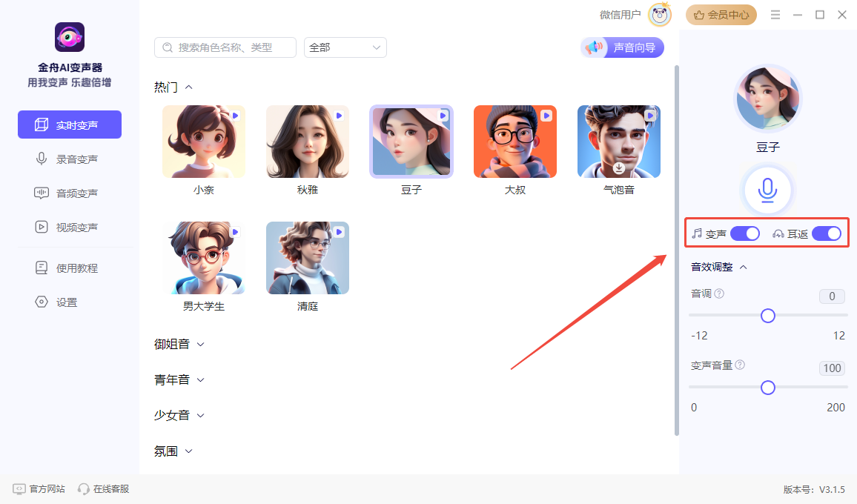Open the hamburger menu in title bar
This screenshot has height=504, width=857.
[x=775, y=15]
